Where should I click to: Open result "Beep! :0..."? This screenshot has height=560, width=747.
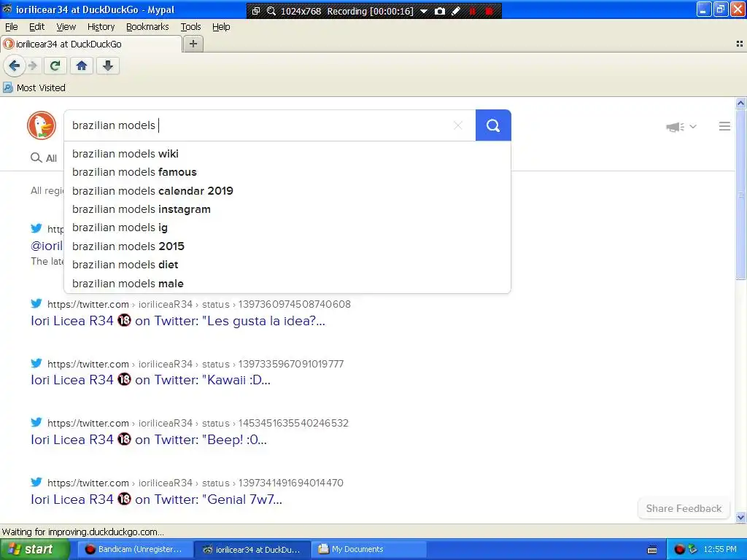tap(149, 440)
